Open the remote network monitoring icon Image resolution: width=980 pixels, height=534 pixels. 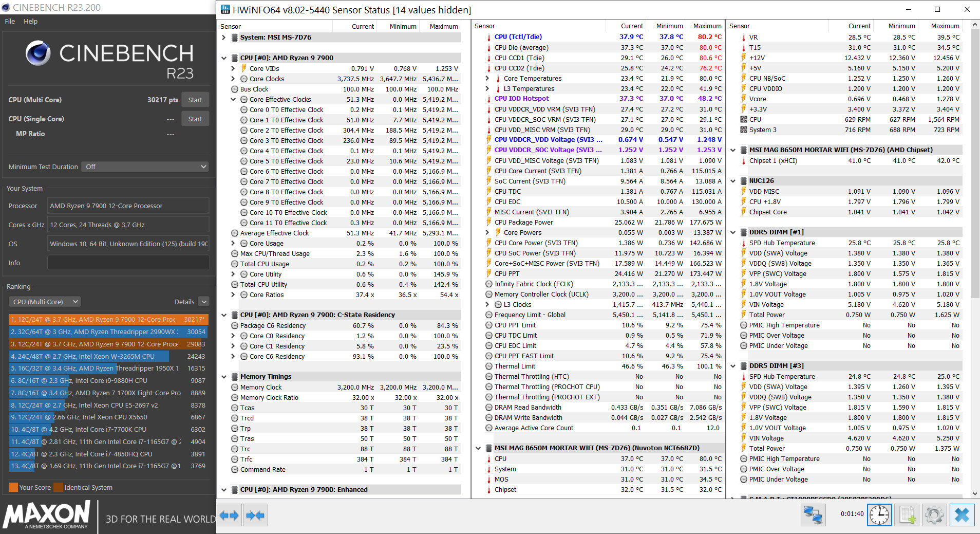pos(813,514)
